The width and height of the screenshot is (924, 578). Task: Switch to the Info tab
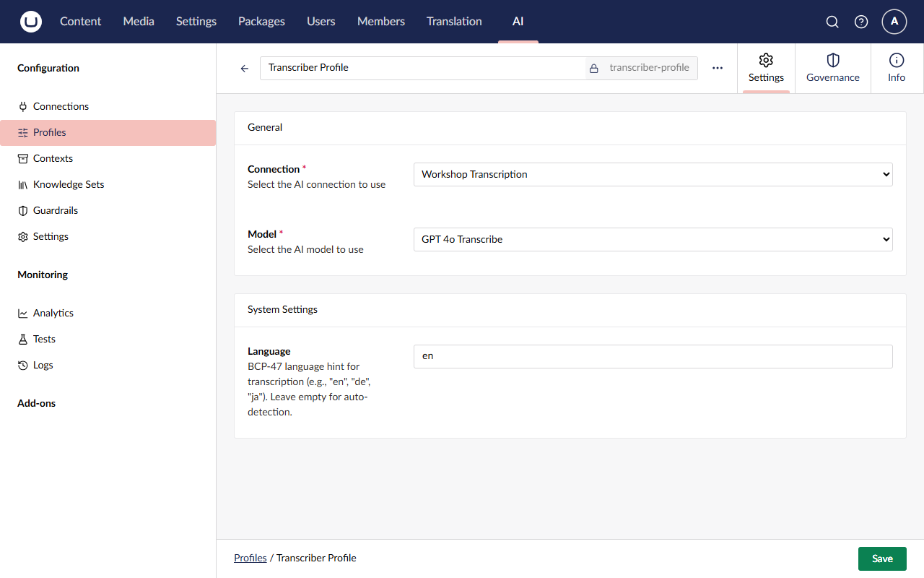pyautogui.click(x=897, y=68)
